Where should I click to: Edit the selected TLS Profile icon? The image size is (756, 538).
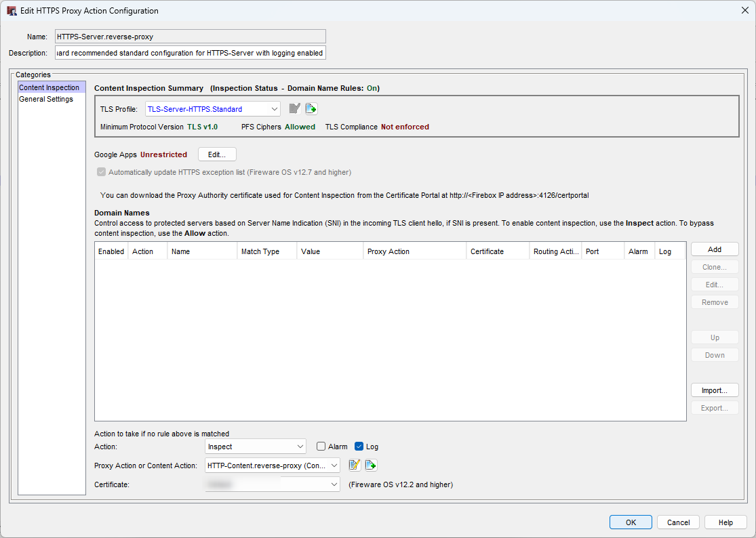coord(294,109)
